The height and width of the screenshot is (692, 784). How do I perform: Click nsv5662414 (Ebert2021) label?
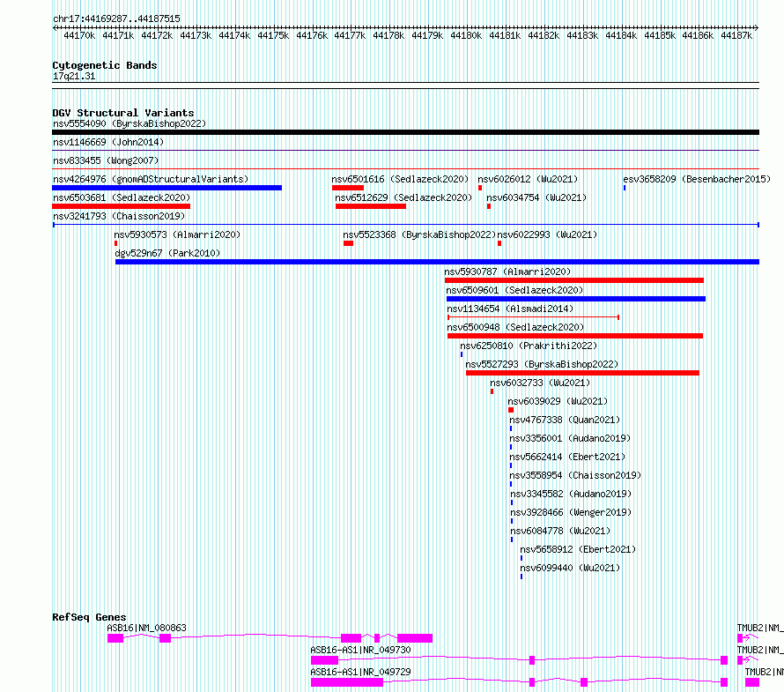coord(567,457)
